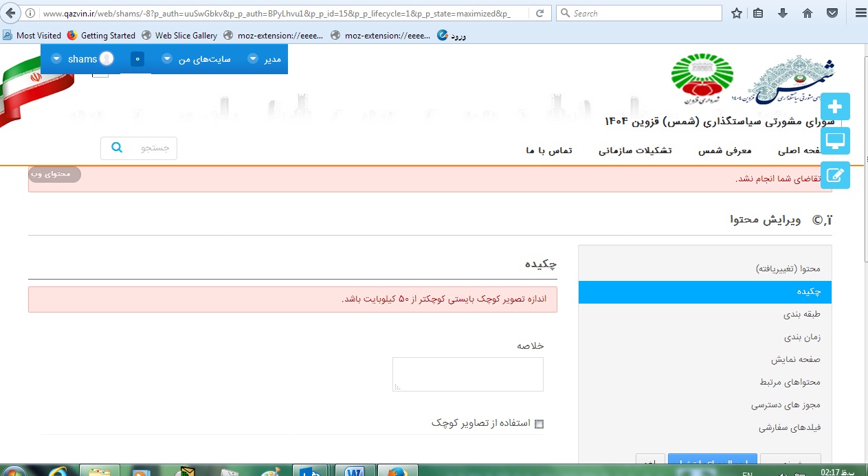
Task: Reload the page with the refresh icon
Action: (x=540, y=13)
